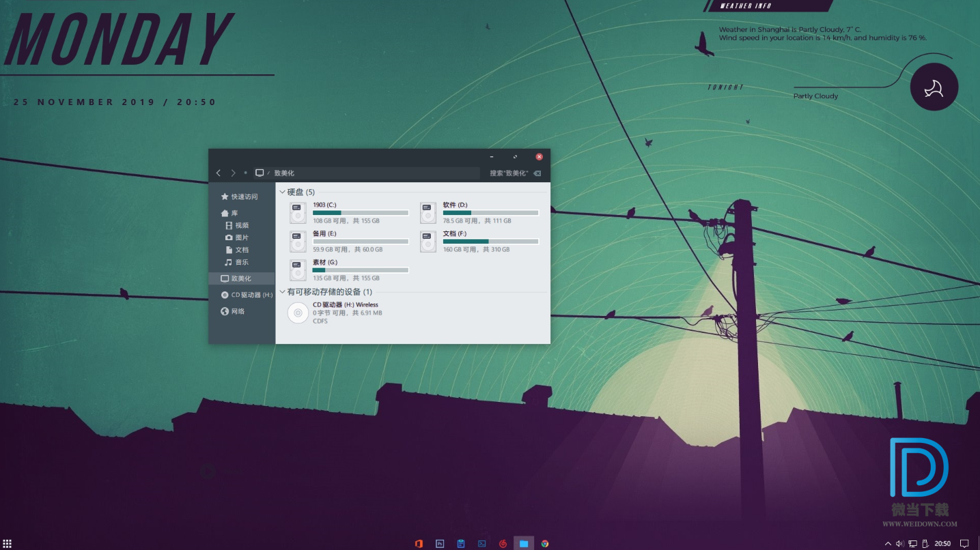This screenshot has height=550, width=980.
Task: Launch Photoshop from the taskbar
Action: click(x=440, y=543)
